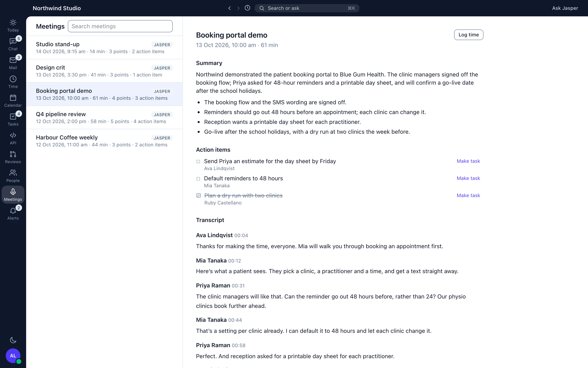Click the JASPER tag on Design crit
588x368 pixels.
pos(162,68)
